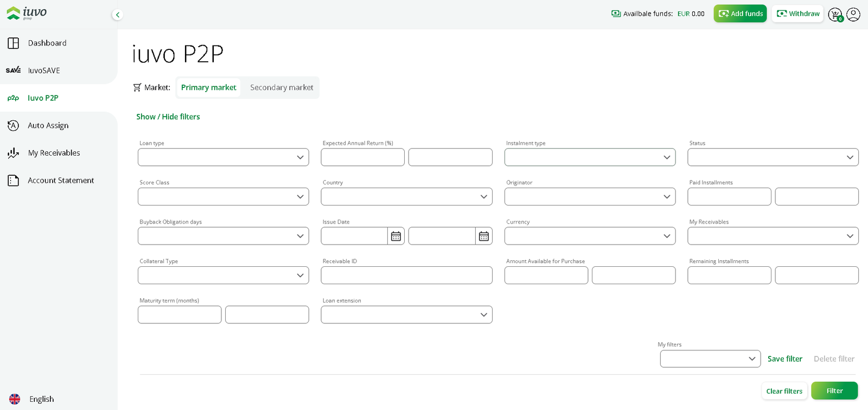Click the Issue Date end text field
The height and width of the screenshot is (410, 868).
point(442,236)
